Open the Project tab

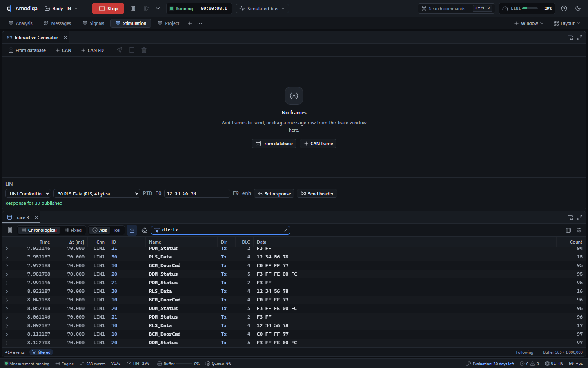point(169,23)
